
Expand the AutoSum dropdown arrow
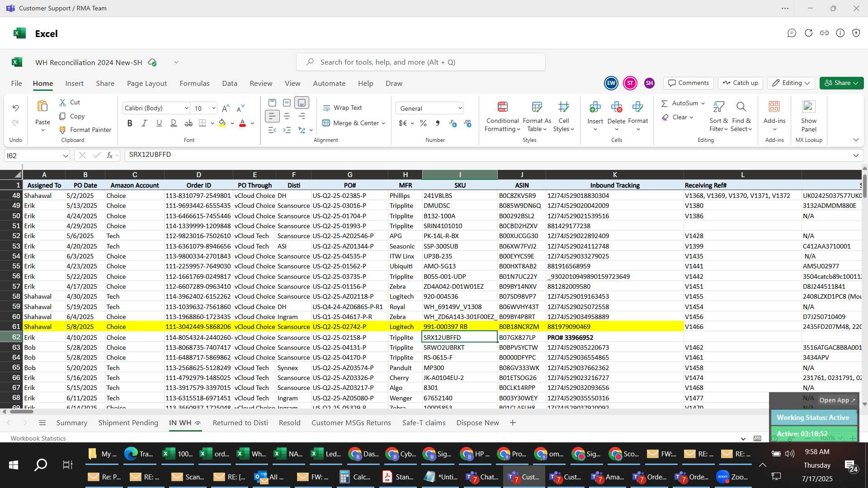(703, 103)
